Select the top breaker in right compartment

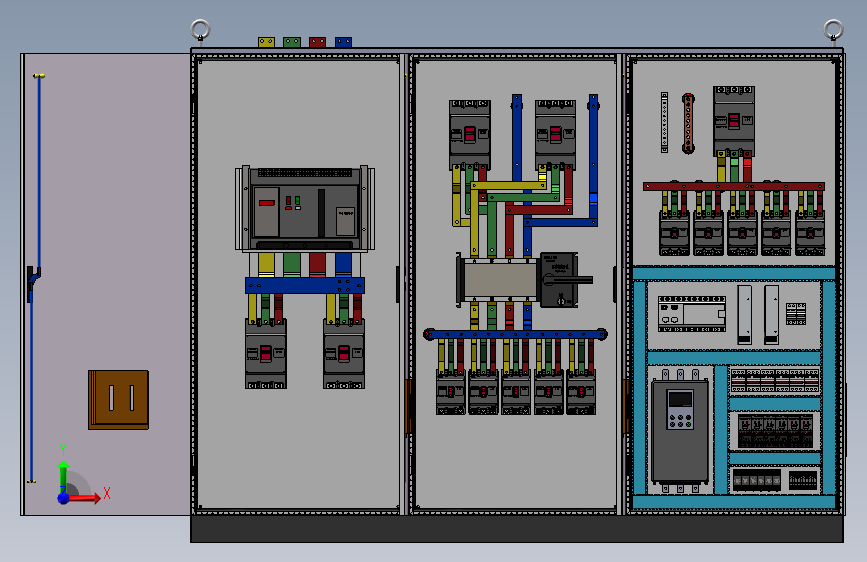point(734,121)
